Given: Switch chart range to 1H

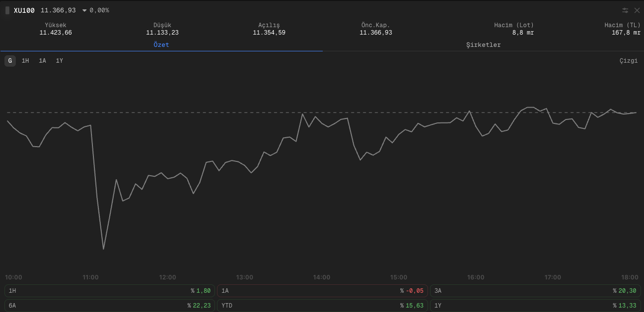Looking at the screenshot, I should (25, 61).
